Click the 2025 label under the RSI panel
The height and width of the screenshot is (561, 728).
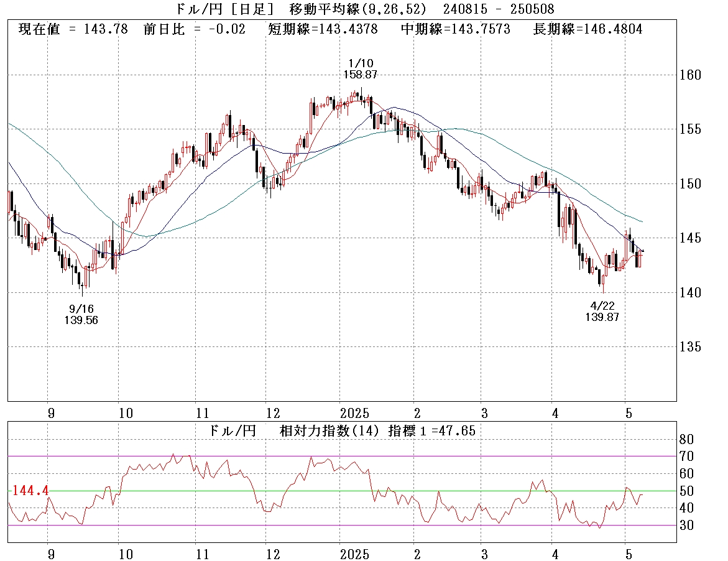[355, 554]
